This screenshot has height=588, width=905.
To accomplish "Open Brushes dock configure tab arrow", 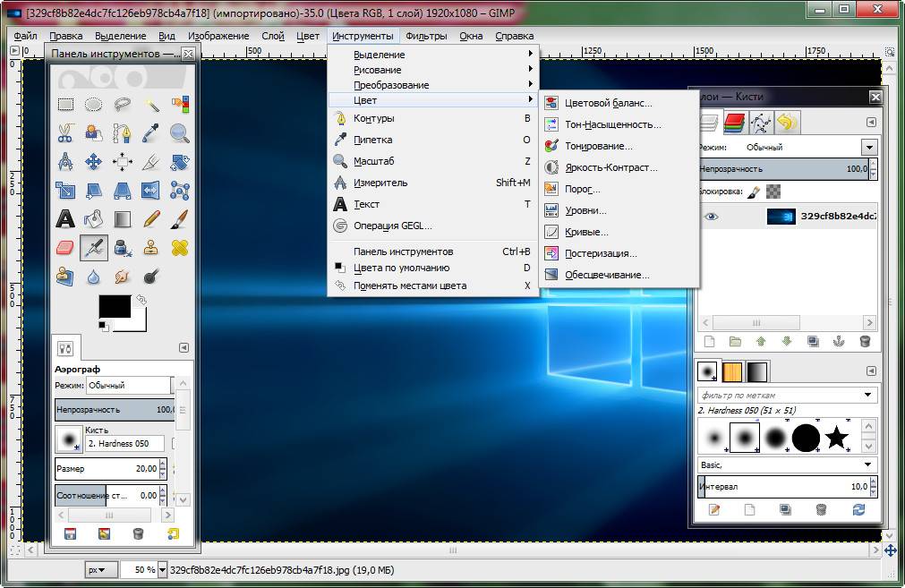I will 871,371.
